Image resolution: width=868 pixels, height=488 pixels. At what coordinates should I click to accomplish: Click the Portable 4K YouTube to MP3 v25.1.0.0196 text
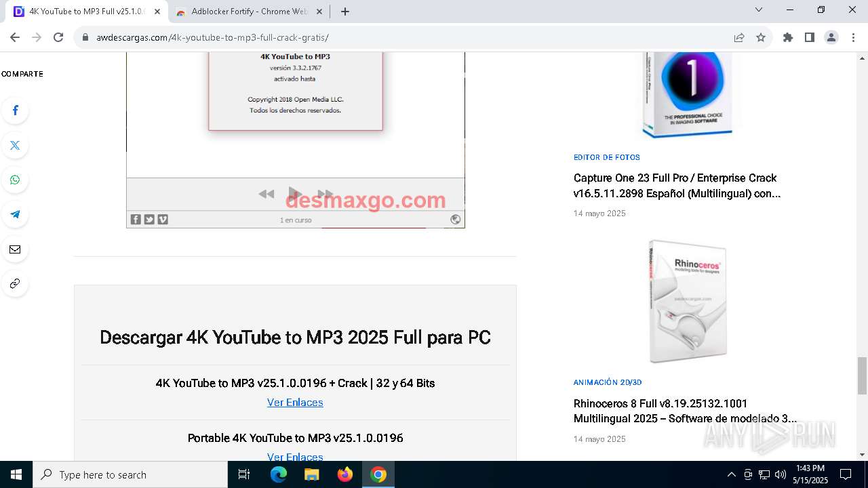[x=295, y=438]
